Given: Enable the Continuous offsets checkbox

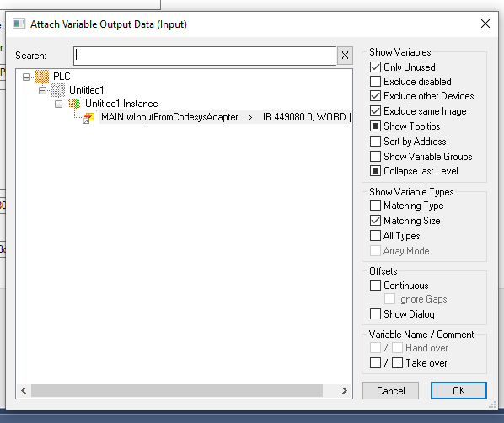Looking at the screenshot, I should tap(375, 285).
